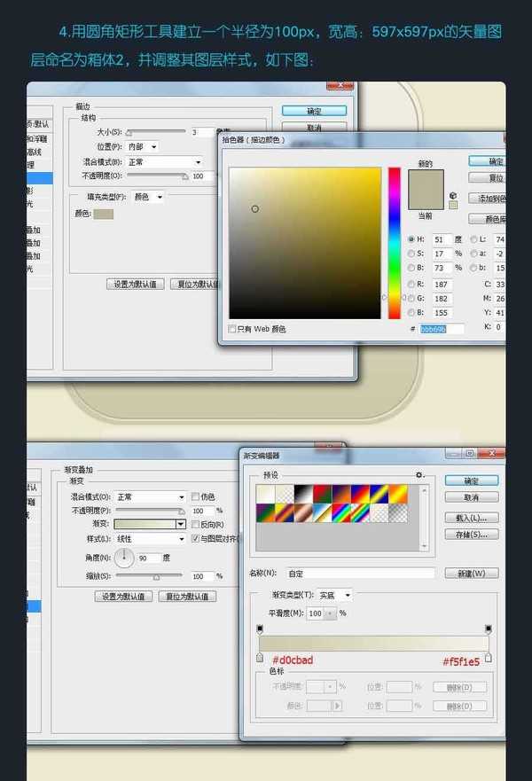
Task: Click the stroke 颜色 color swatch
Action: tap(104, 214)
